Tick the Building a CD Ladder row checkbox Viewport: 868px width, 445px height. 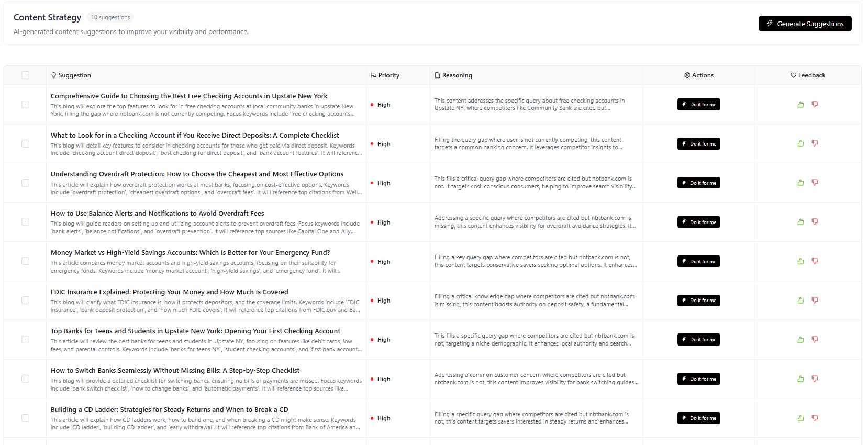point(25,418)
